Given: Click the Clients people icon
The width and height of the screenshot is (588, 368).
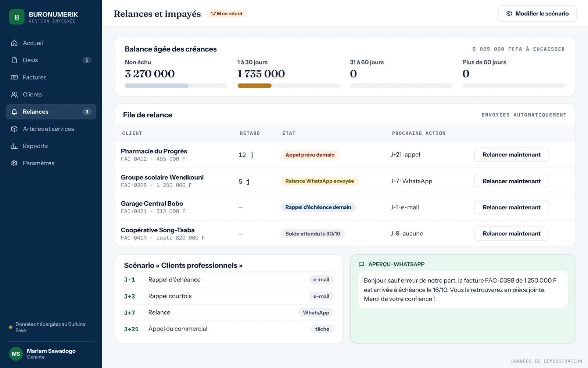Looking at the screenshot, I should pyautogui.click(x=14, y=95).
